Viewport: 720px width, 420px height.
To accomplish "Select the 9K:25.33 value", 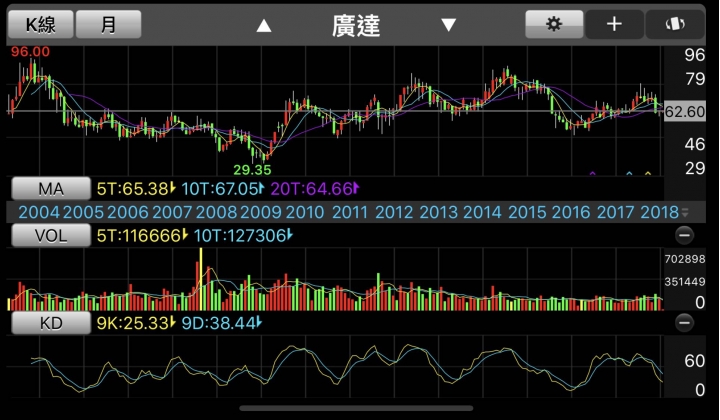I will (136, 323).
